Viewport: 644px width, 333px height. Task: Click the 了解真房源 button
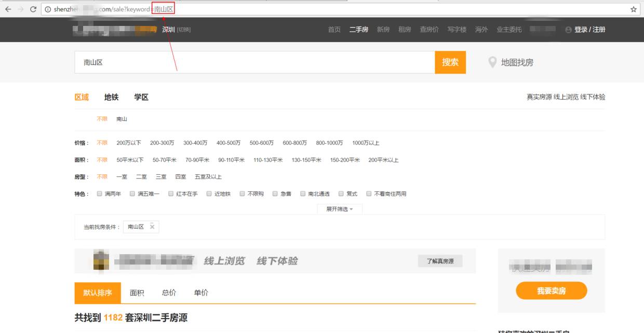pyautogui.click(x=440, y=261)
